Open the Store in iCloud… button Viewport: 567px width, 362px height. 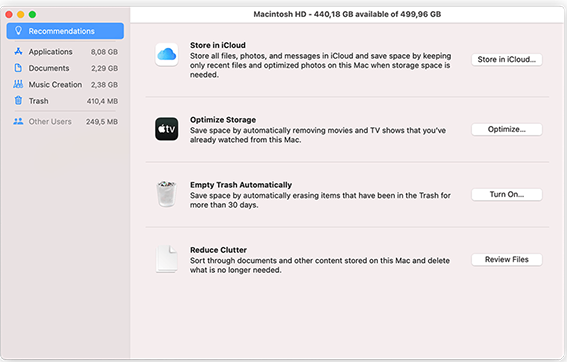(x=507, y=59)
